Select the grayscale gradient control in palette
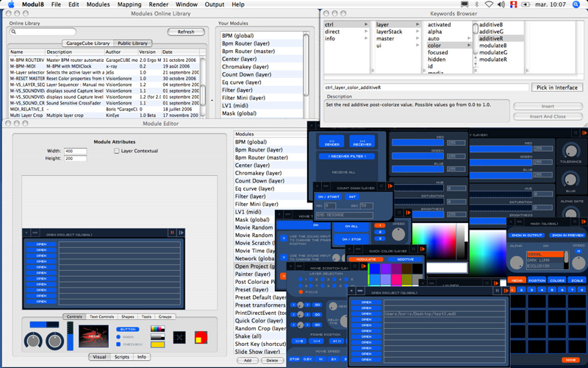Screen dimensions: 588x368 [157, 337]
